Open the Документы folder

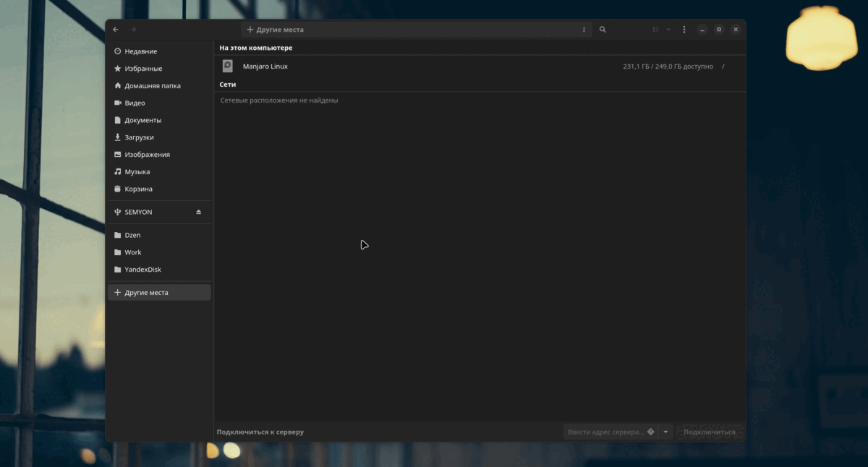143,120
